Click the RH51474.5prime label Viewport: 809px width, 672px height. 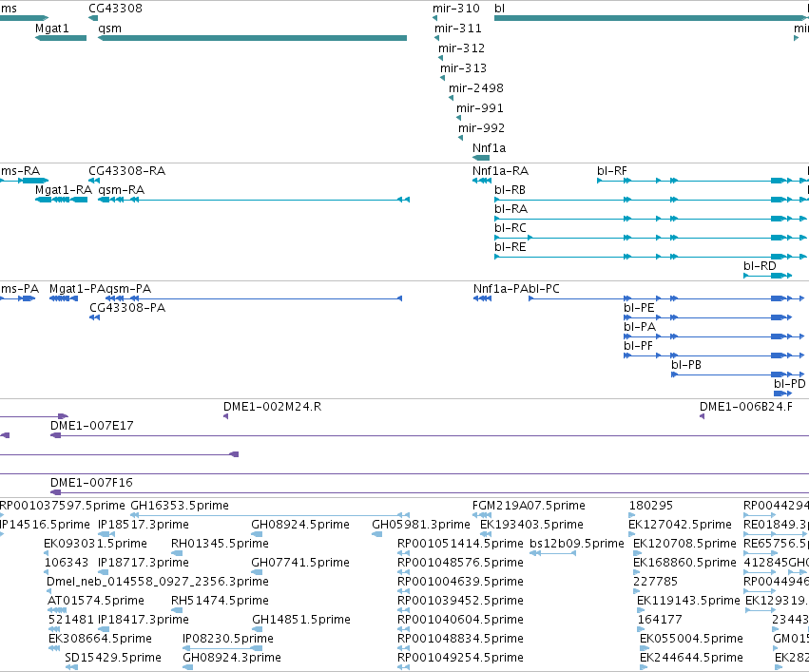tap(220, 601)
